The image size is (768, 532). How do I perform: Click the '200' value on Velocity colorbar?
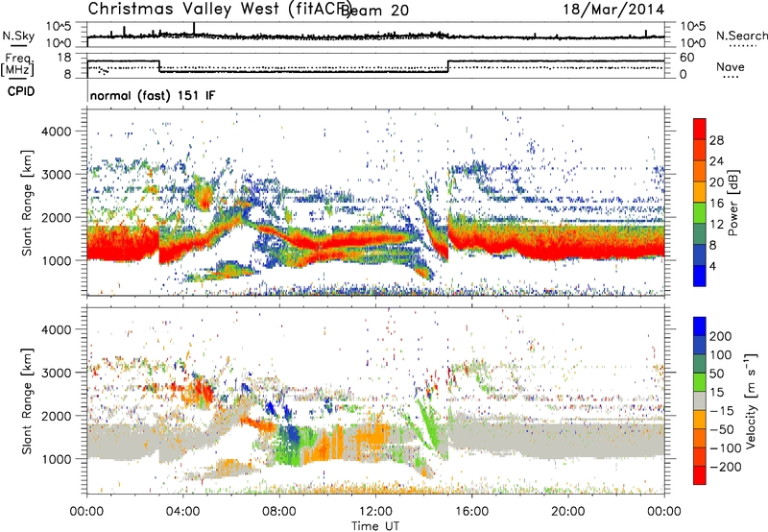click(721, 336)
